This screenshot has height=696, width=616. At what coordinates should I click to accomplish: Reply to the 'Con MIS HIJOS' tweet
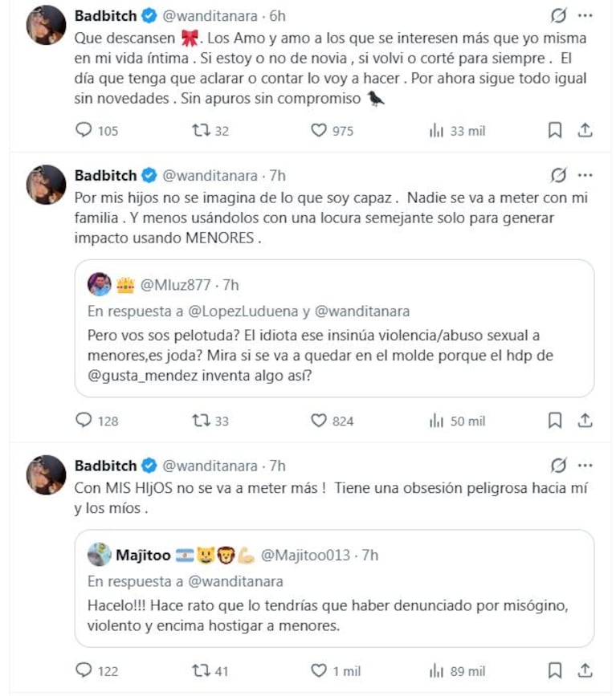pyautogui.click(x=84, y=670)
